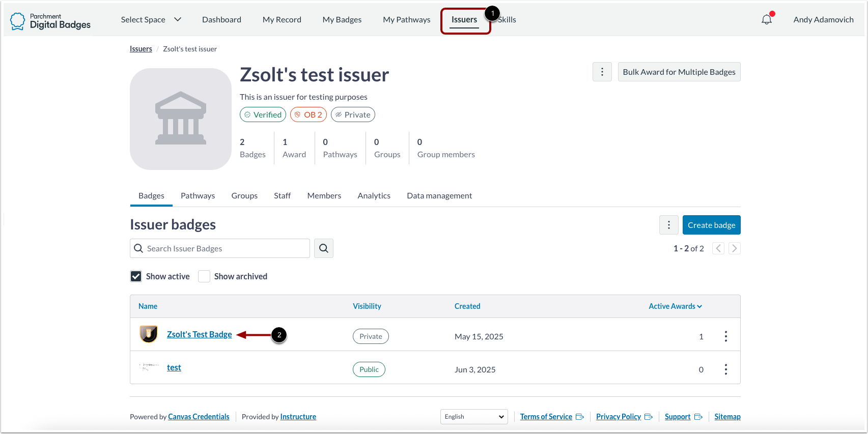Screen dimensions: 868x434
Task: Go to My Record
Action: (x=282, y=19)
